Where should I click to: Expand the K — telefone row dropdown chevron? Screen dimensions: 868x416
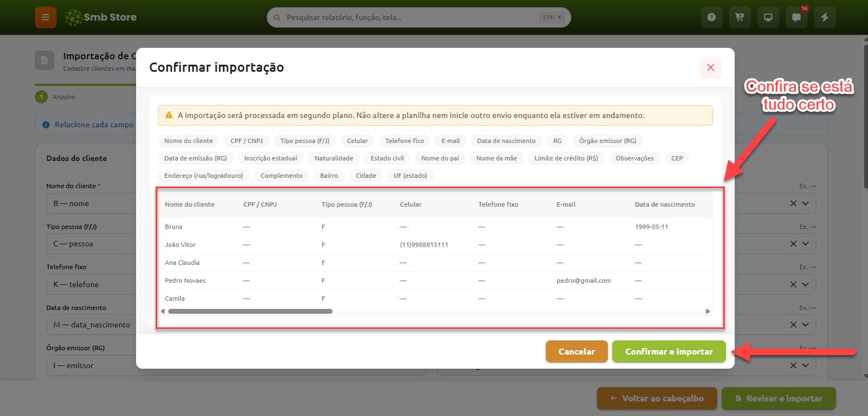[805, 284]
